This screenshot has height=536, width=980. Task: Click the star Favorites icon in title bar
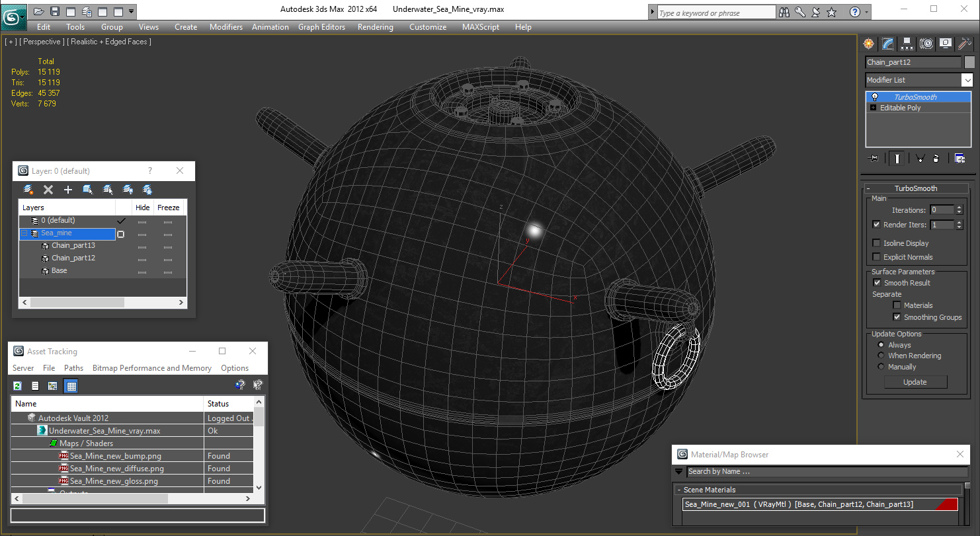tap(832, 12)
